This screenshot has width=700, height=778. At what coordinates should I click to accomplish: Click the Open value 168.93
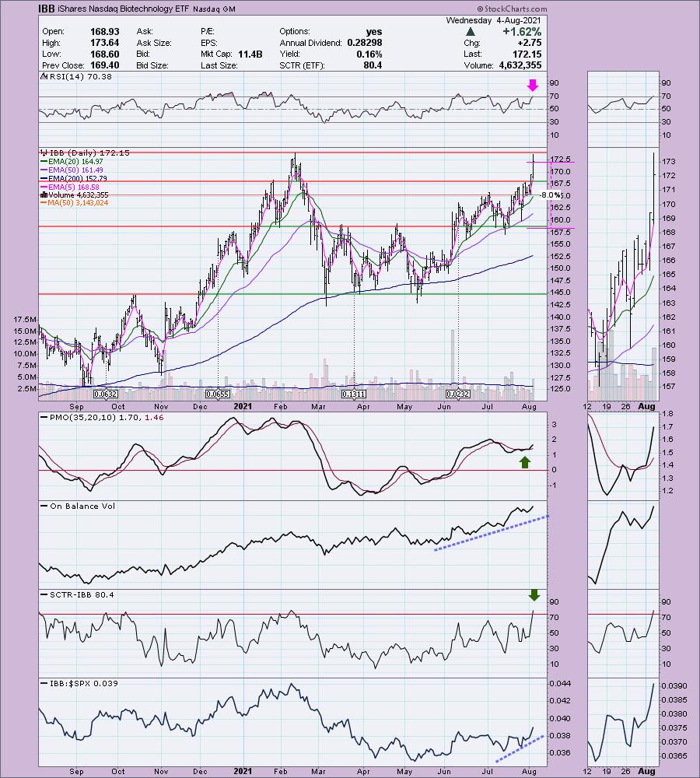point(105,31)
